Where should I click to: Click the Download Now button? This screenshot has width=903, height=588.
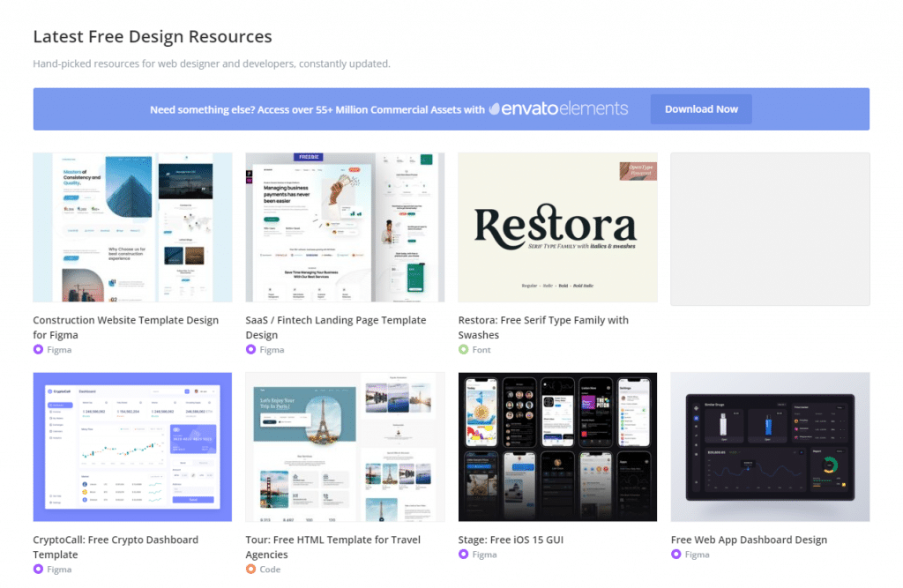coord(701,108)
